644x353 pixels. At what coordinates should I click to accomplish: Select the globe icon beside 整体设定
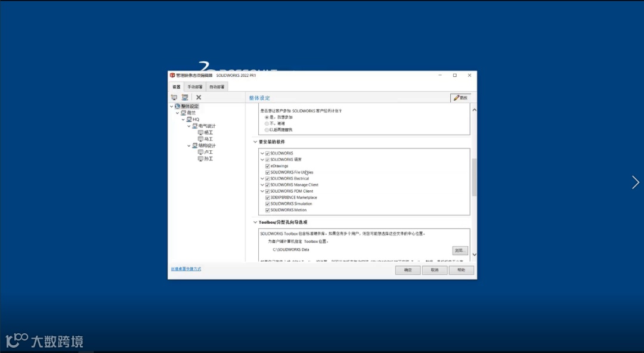[178, 106]
